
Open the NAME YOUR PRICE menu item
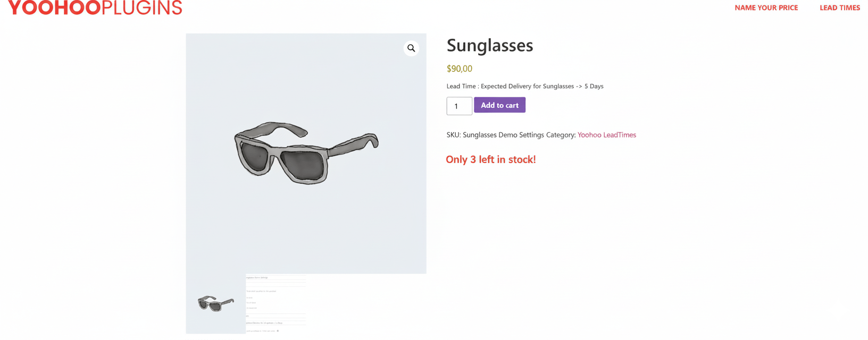coord(766,7)
